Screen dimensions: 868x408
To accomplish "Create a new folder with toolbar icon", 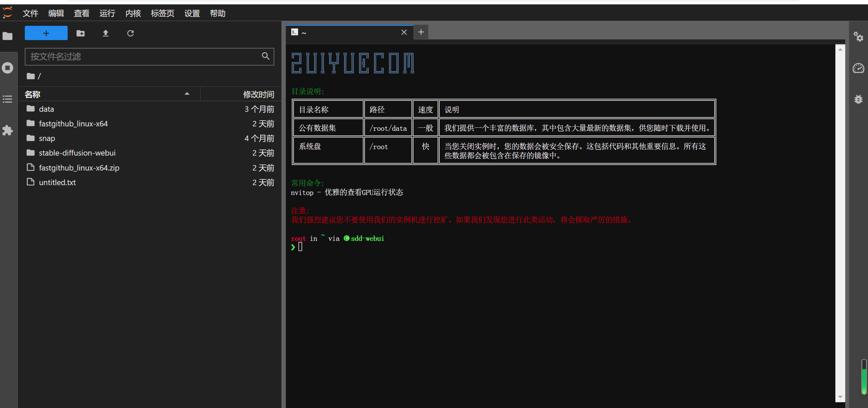I will point(81,33).
